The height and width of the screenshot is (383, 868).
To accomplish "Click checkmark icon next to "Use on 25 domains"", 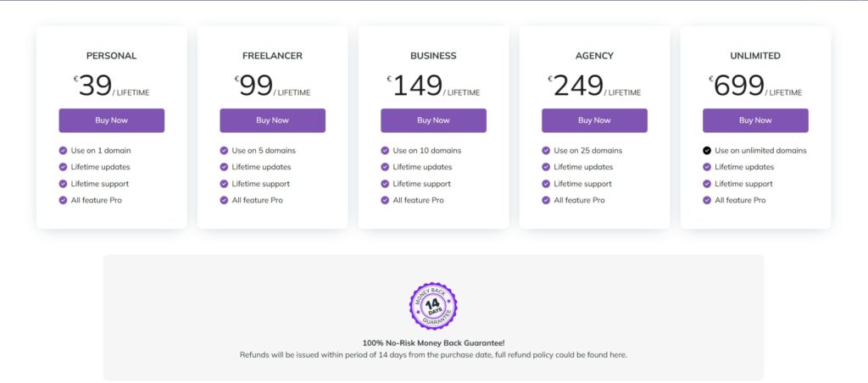I will [x=546, y=151].
